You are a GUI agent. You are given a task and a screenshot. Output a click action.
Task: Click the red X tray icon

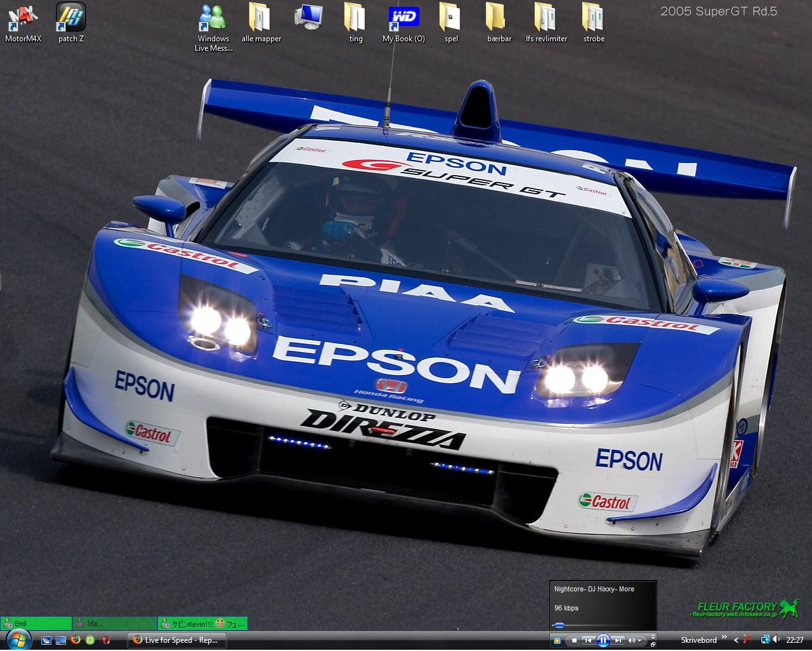tap(748, 640)
